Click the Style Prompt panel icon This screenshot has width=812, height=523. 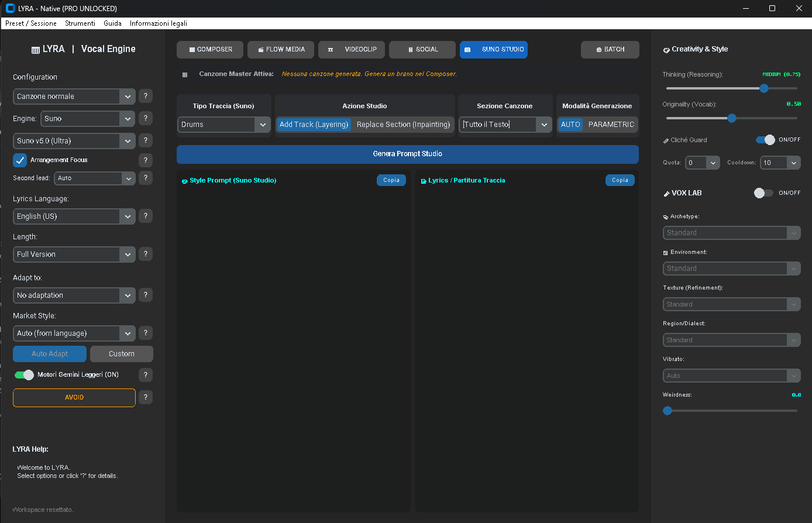(x=185, y=181)
